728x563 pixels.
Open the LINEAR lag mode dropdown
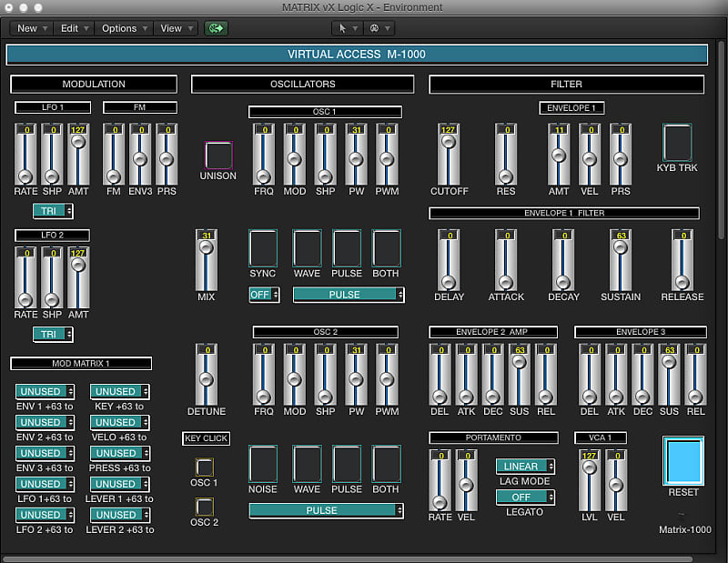click(526, 466)
